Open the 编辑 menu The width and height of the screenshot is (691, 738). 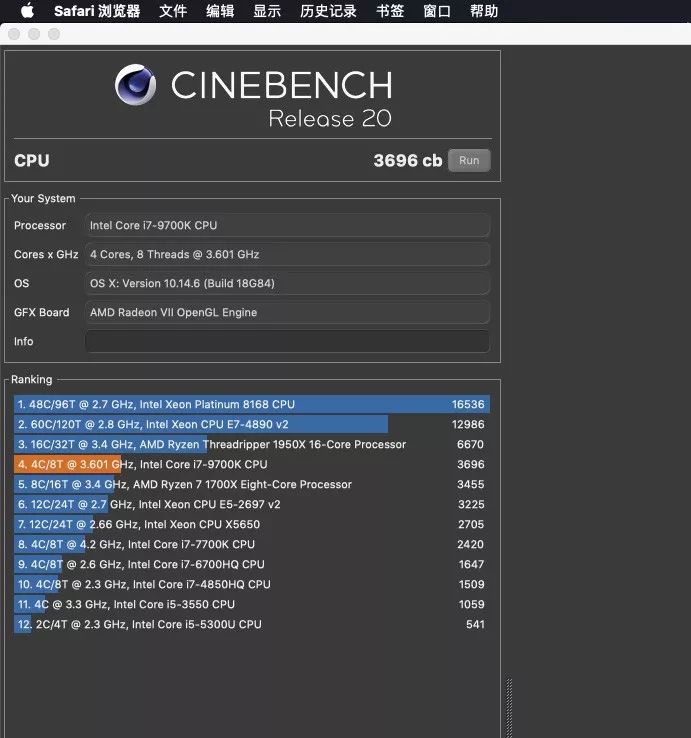220,11
